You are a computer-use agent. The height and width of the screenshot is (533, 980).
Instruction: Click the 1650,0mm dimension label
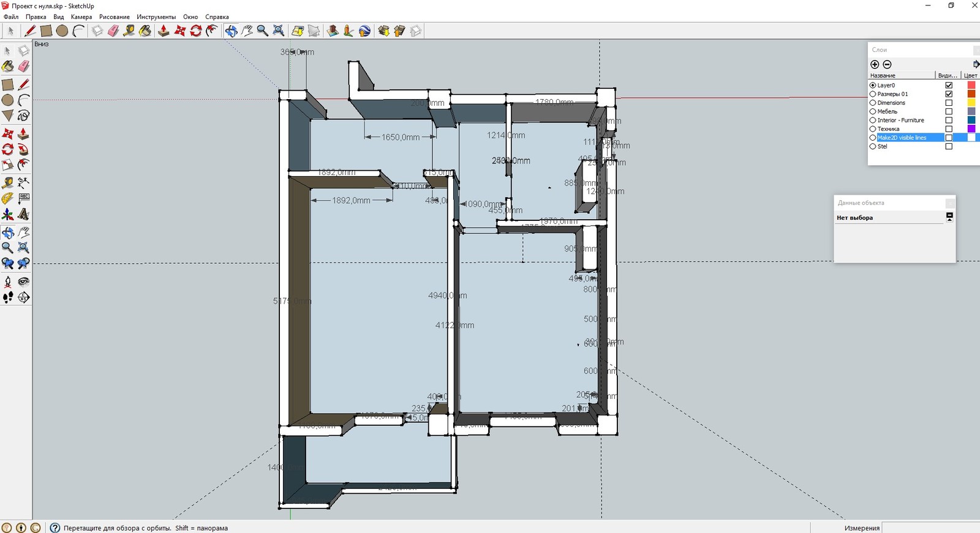coord(401,137)
